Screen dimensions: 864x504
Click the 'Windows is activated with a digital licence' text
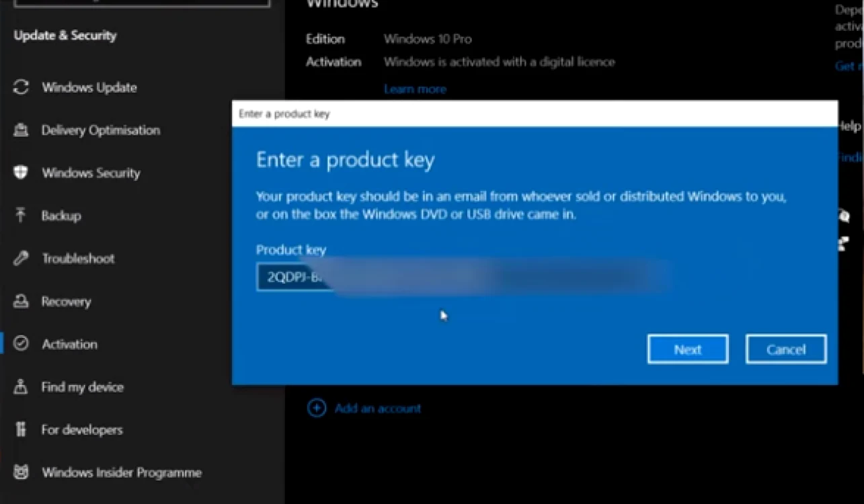500,62
